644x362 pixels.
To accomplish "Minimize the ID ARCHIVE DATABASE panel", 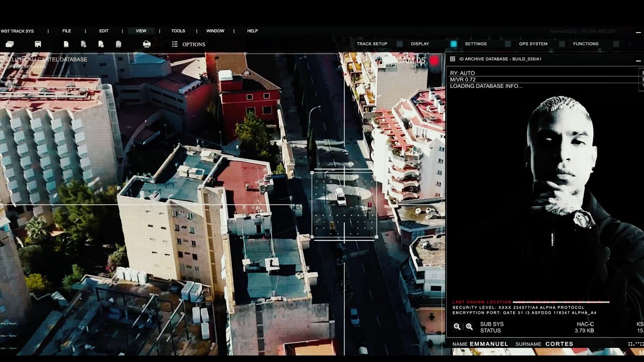I will click(638, 60).
